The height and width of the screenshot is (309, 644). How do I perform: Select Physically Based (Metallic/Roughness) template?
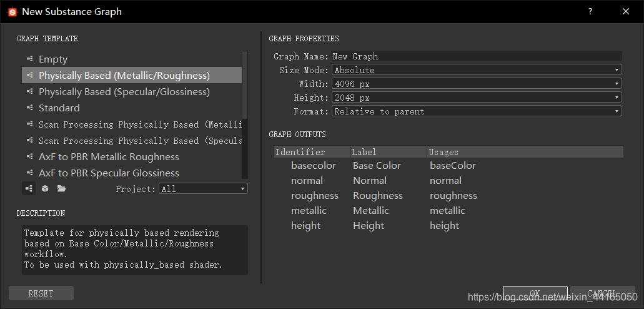pos(132,75)
